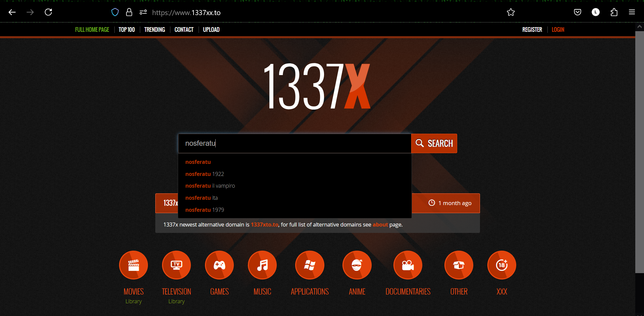Click the TELEVISION category label
The height and width of the screenshot is (316, 644).
click(x=176, y=292)
